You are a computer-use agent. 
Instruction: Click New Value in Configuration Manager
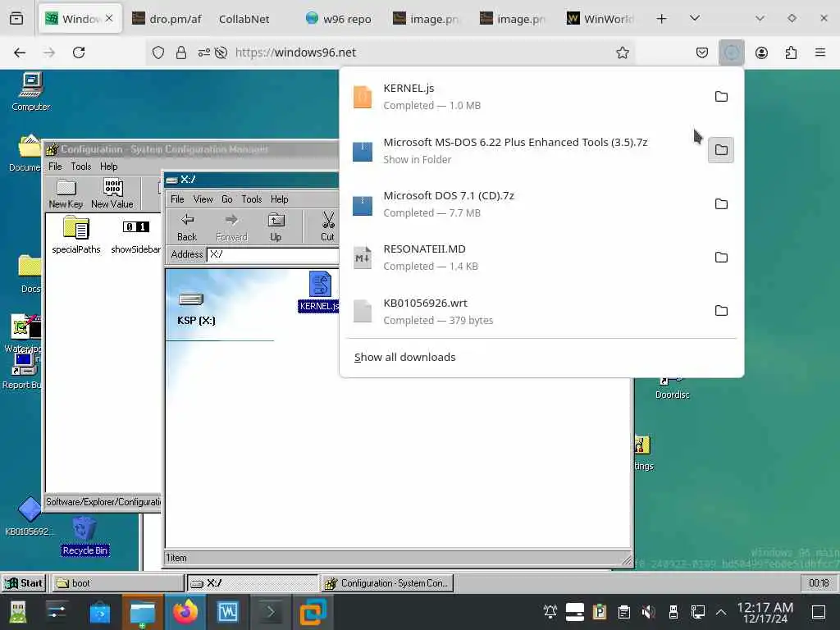(112, 194)
